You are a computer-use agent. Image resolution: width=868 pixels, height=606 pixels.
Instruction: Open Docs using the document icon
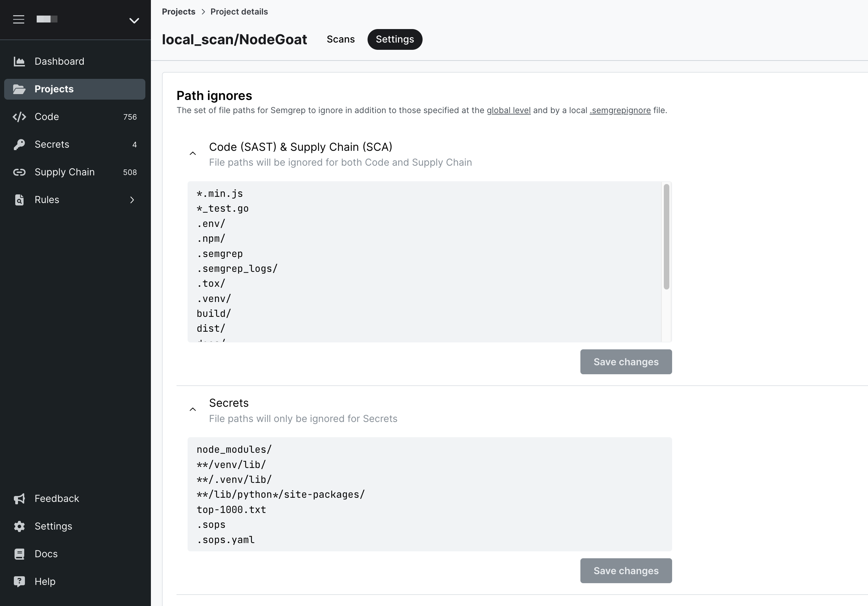click(19, 553)
